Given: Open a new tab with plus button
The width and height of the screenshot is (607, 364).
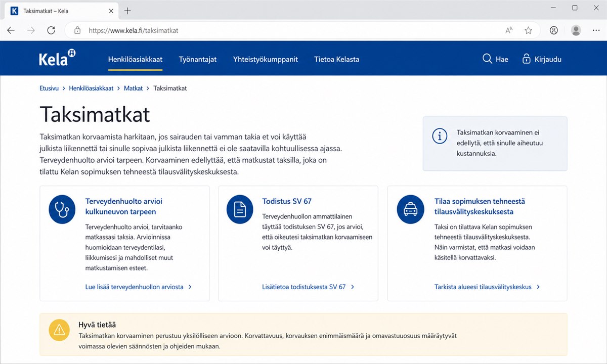Looking at the screenshot, I should pos(127,11).
